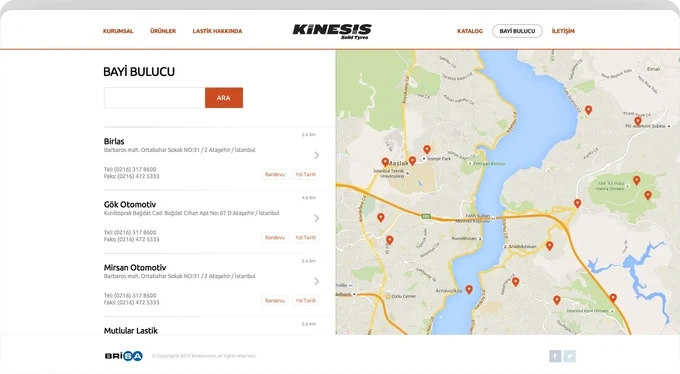
Task: Click Yol Tarifi button for Birlas
Action: 306,174
